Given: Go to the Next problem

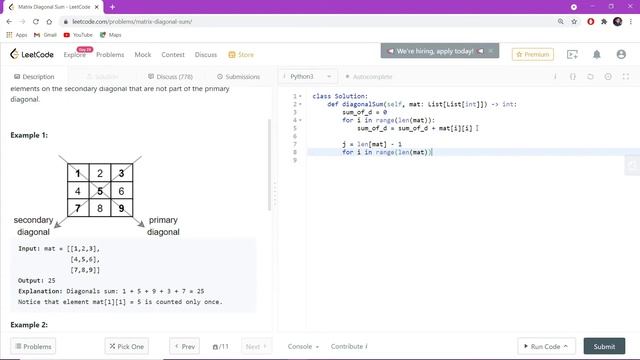Looking at the screenshot, I should pyautogui.click(x=256, y=347).
